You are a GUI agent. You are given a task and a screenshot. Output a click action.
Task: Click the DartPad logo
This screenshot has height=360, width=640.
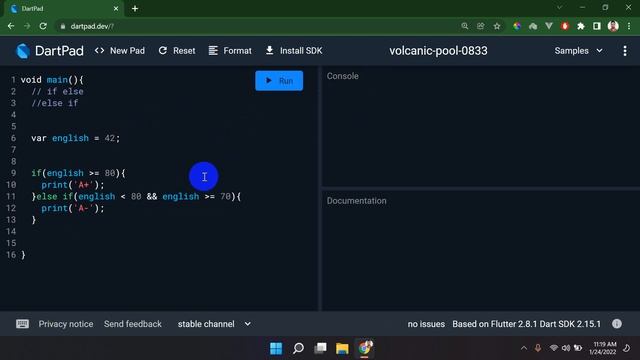point(49,51)
